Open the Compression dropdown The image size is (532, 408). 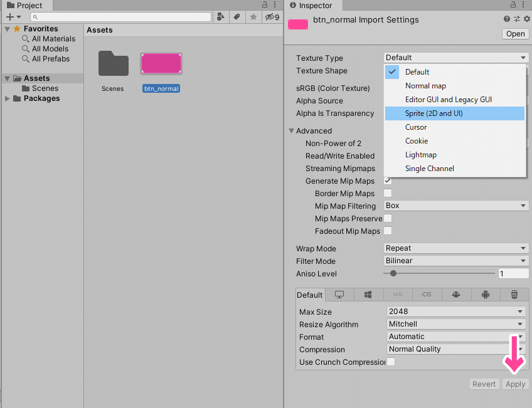click(x=456, y=349)
